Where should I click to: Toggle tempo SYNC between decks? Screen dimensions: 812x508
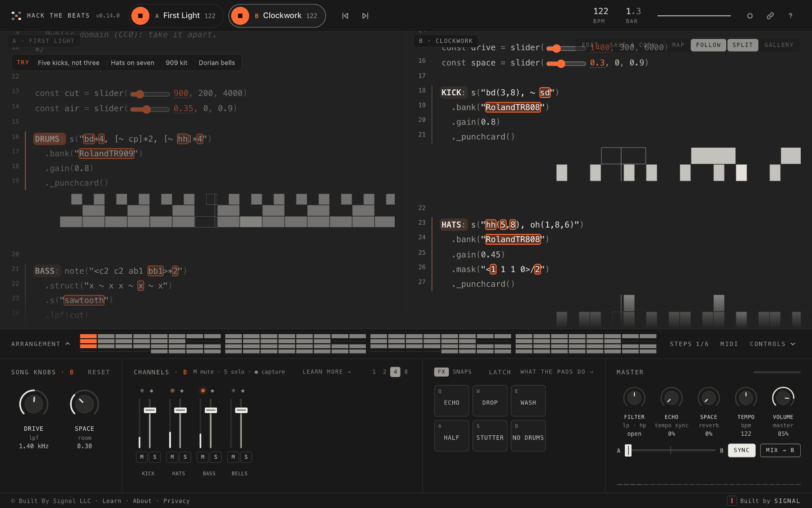coord(741,450)
